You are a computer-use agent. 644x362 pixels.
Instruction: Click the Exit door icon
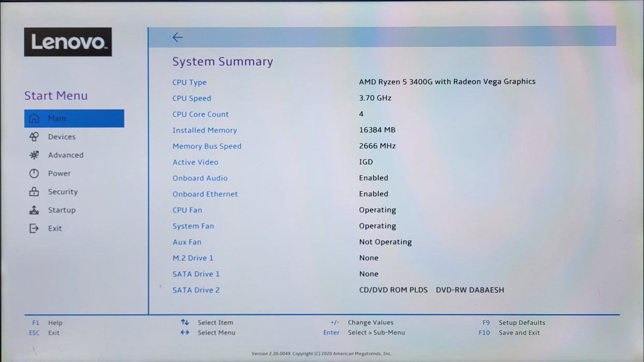coord(34,228)
